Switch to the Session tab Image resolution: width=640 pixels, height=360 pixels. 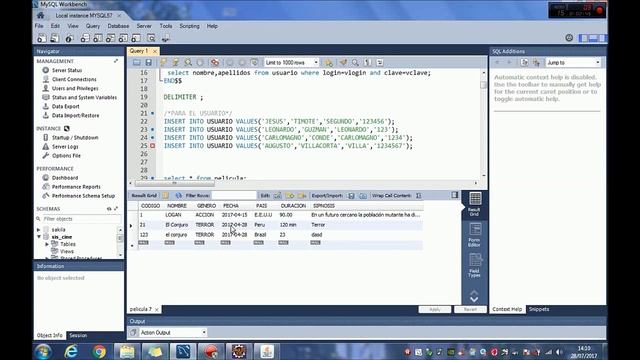pos(78,336)
